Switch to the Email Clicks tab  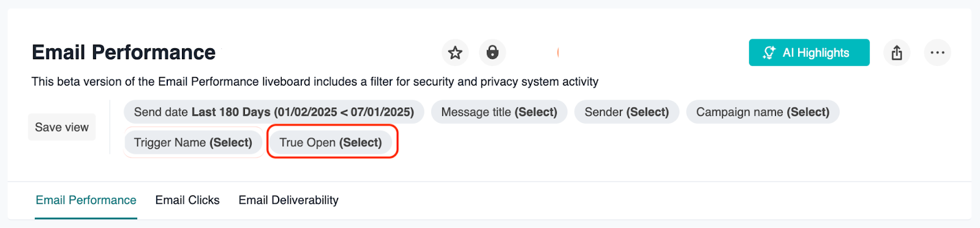pos(187,200)
